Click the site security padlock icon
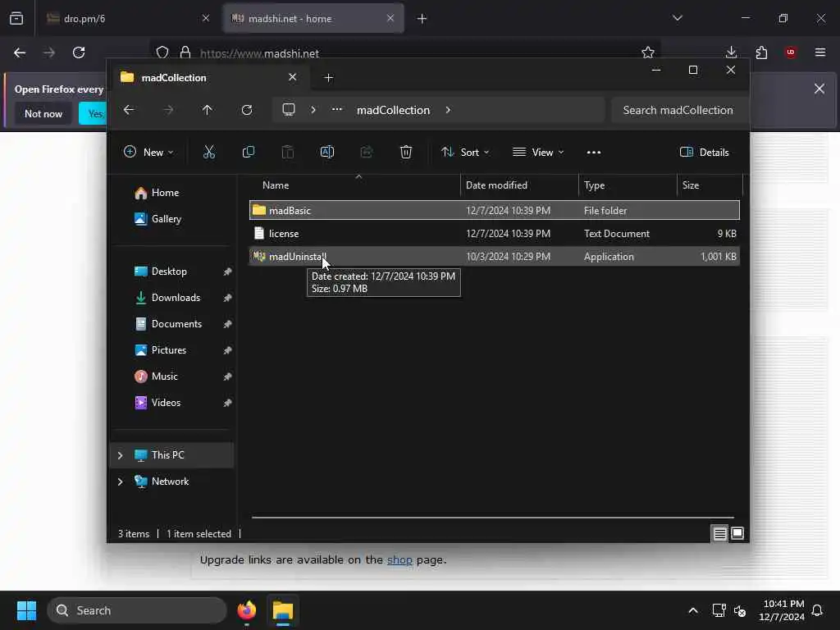The width and height of the screenshot is (840, 630). click(x=185, y=52)
